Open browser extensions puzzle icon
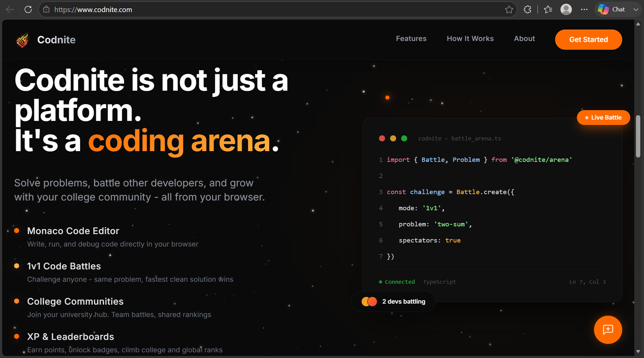 pyautogui.click(x=527, y=9)
